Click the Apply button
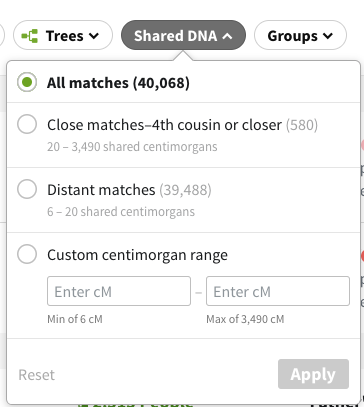Screen dimensions: 364x407 coord(313,374)
